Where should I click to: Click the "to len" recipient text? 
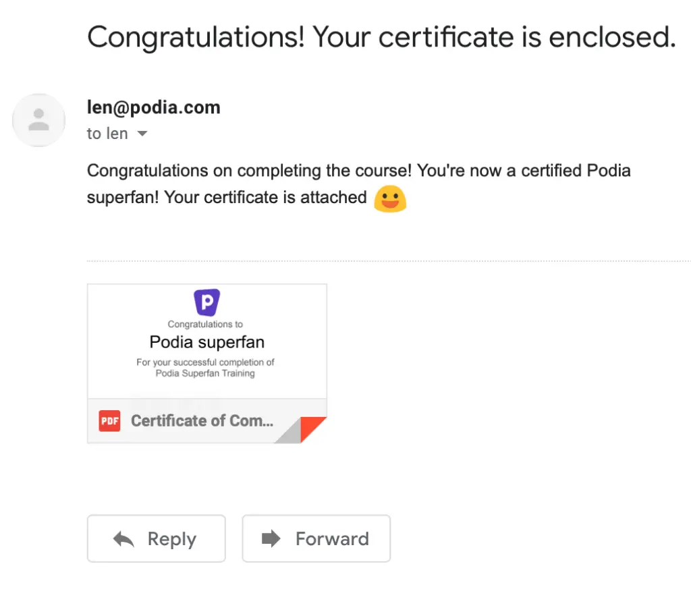coord(107,134)
